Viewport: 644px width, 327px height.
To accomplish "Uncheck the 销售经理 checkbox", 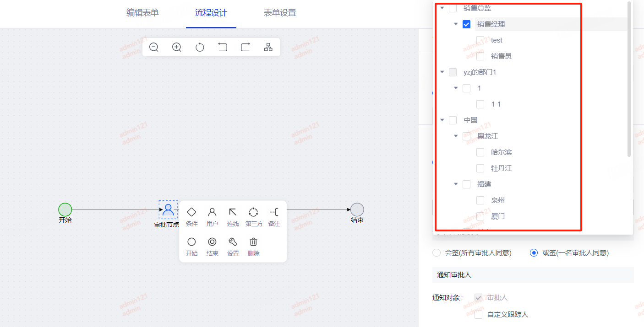I will click(x=466, y=24).
